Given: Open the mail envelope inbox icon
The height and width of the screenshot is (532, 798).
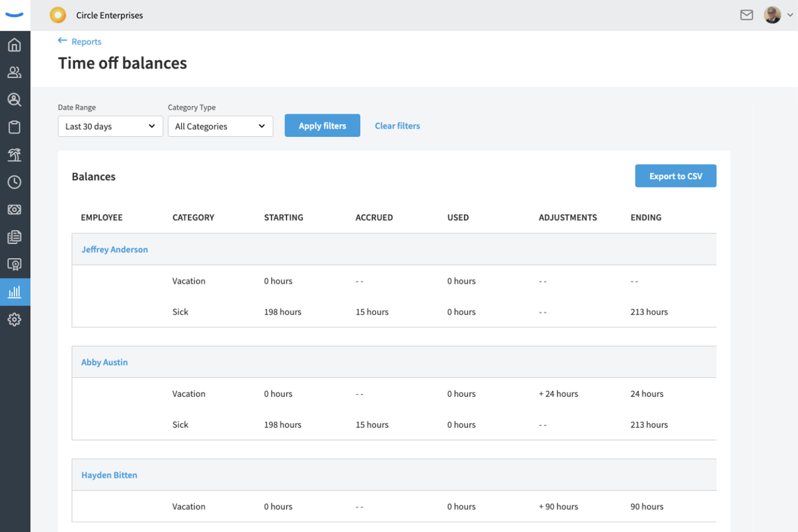Looking at the screenshot, I should (746, 15).
